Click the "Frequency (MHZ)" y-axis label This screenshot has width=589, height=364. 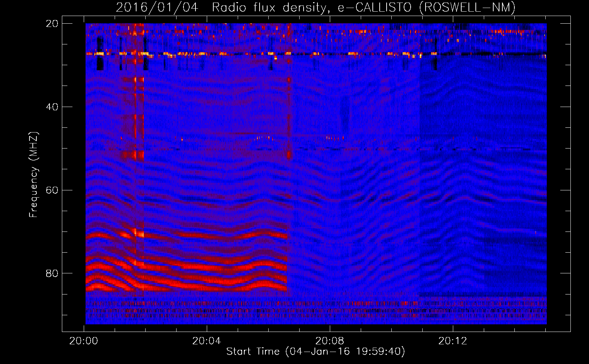coord(33,175)
